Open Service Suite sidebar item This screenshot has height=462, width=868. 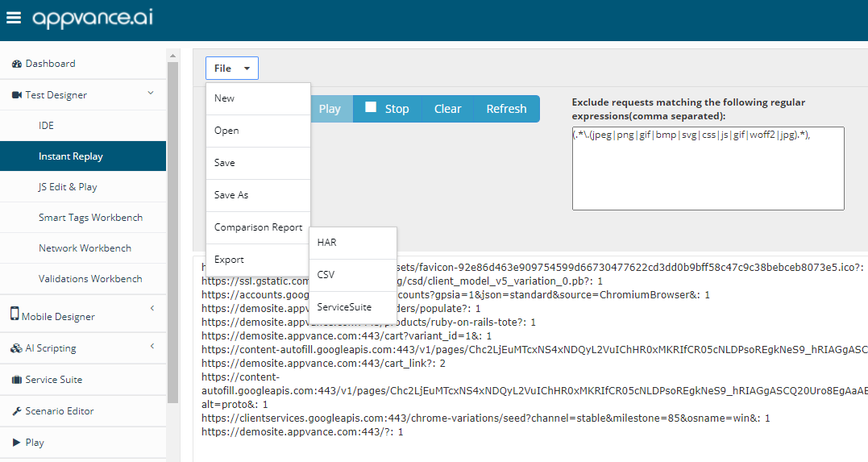click(83, 380)
